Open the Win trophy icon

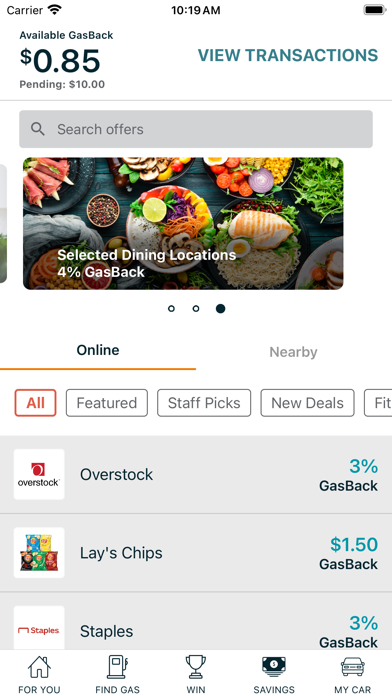coord(196,667)
